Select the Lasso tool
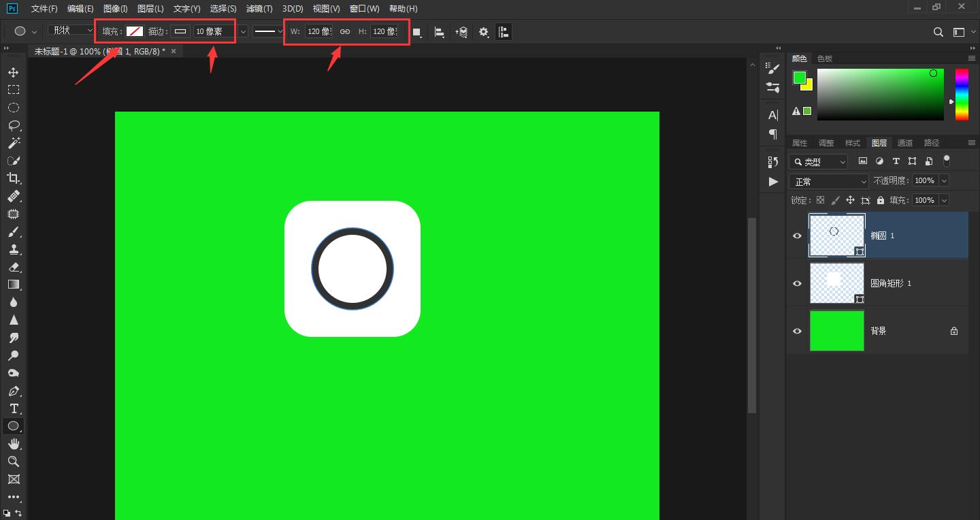 (13, 125)
